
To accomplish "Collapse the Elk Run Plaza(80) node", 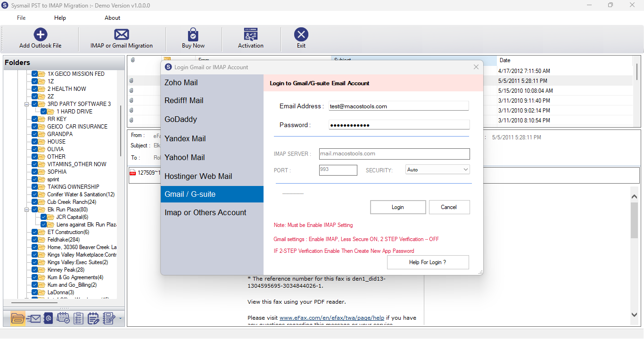I will (27, 210).
